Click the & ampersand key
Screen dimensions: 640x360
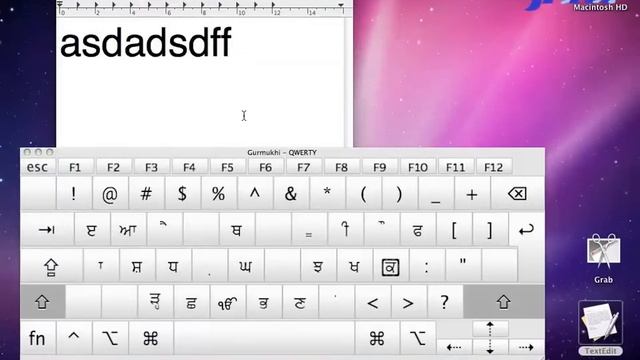point(291,194)
